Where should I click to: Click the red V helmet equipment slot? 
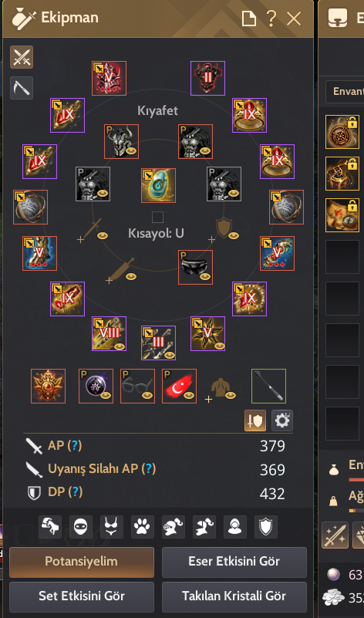click(109, 78)
